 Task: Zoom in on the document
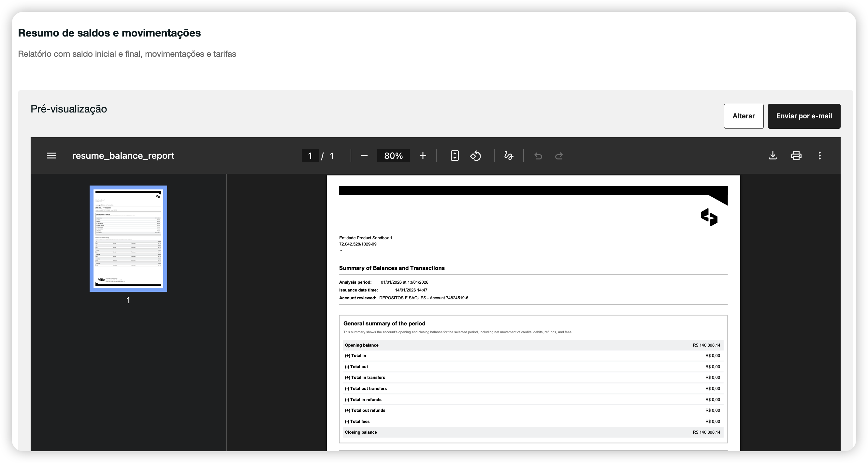click(423, 156)
